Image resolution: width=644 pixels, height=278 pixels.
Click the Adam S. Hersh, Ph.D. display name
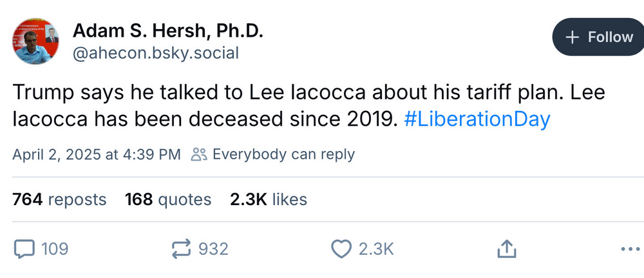168,30
